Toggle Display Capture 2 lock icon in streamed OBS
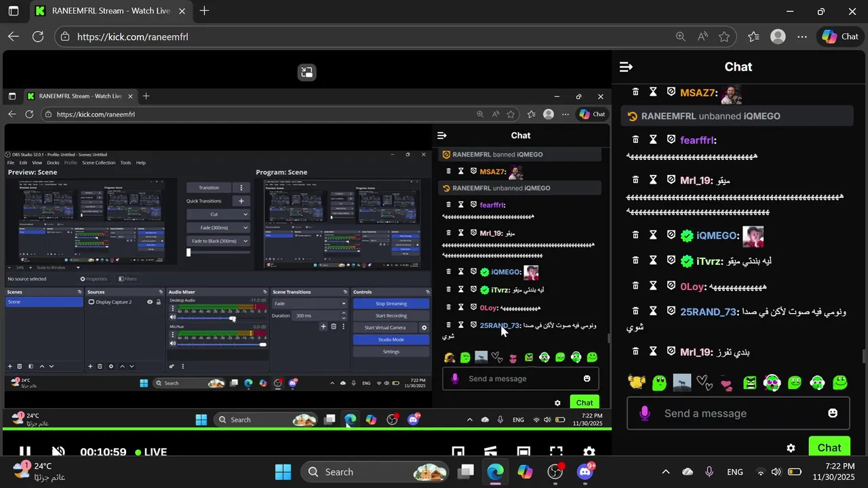 159,302
